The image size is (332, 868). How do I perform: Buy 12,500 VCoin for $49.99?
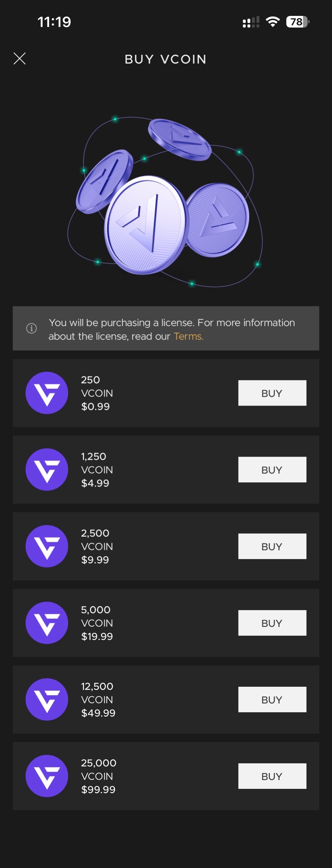click(272, 700)
